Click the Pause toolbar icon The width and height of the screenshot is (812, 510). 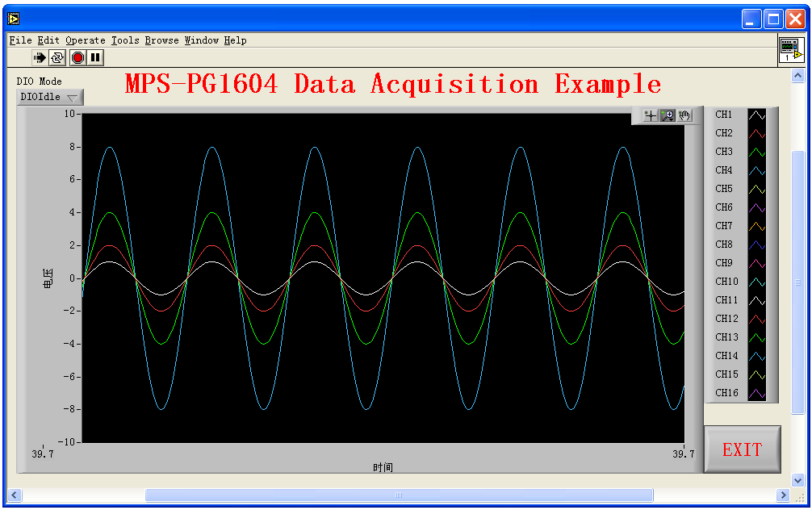coord(95,57)
